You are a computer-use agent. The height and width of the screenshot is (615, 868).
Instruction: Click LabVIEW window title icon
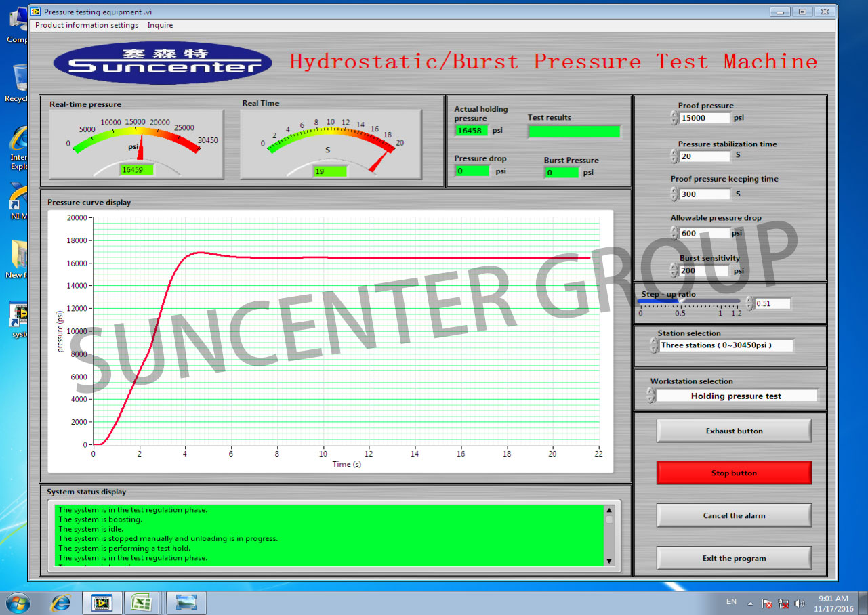click(37, 12)
